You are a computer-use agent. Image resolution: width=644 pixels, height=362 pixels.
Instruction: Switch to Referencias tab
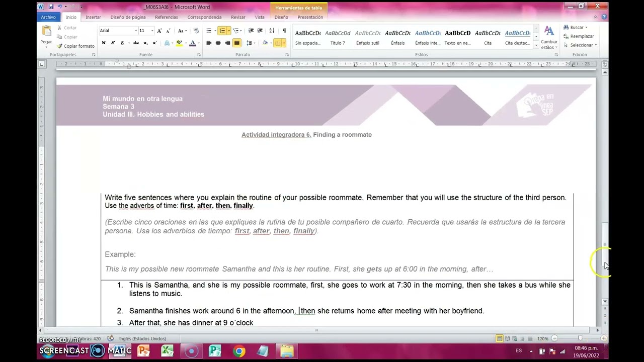[x=167, y=17]
